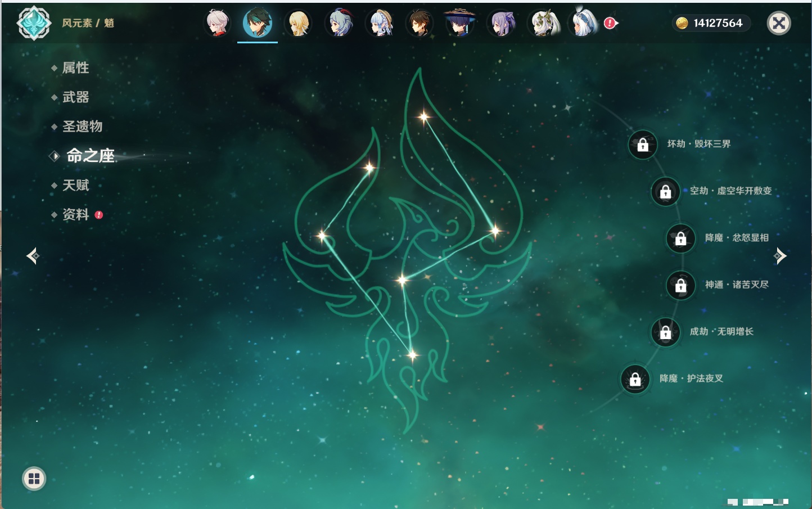Click the lock icon for 降魔·忿怒显相
The width and height of the screenshot is (812, 509).
tap(681, 238)
